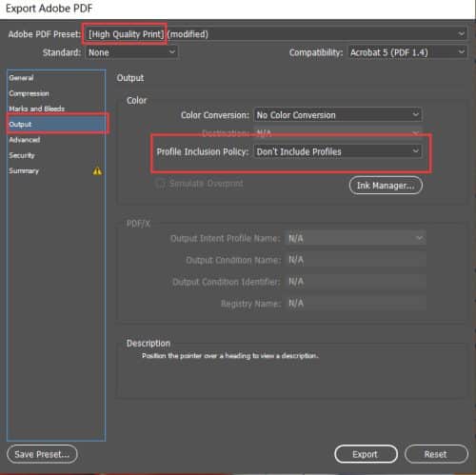The width and height of the screenshot is (476, 475).
Task: Select the Advanced category
Action: tap(56, 140)
